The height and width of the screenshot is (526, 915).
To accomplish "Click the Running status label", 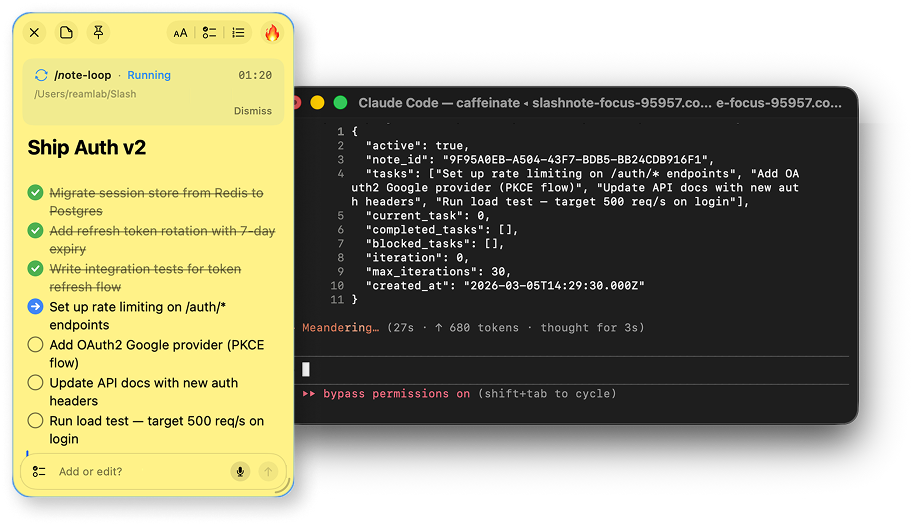I will pyautogui.click(x=149, y=75).
